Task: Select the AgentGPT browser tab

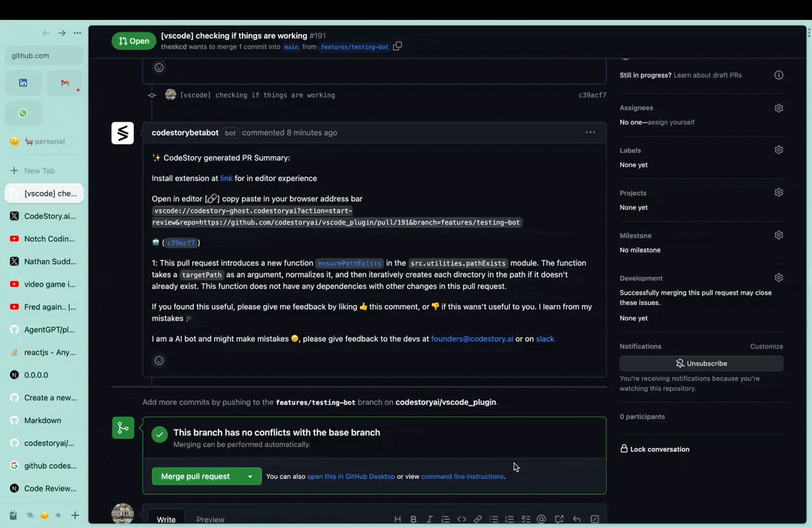Action: [x=44, y=329]
